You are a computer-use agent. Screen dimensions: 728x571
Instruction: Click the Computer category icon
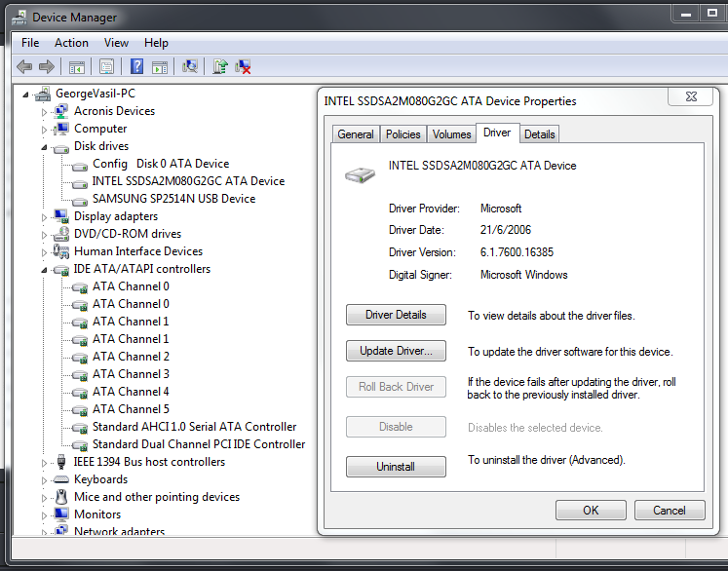coord(61,129)
